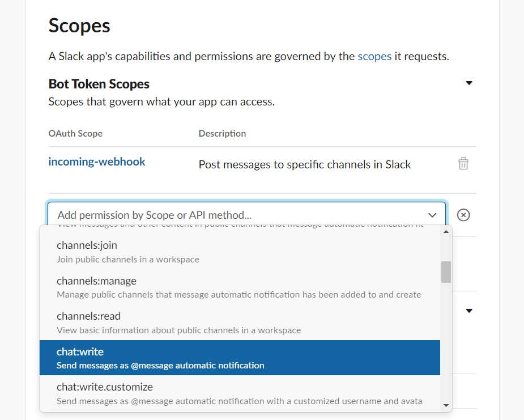The height and width of the screenshot is (420, 524).
Task: Click the Bot Token Scopes heading
Action: [99, 84]
